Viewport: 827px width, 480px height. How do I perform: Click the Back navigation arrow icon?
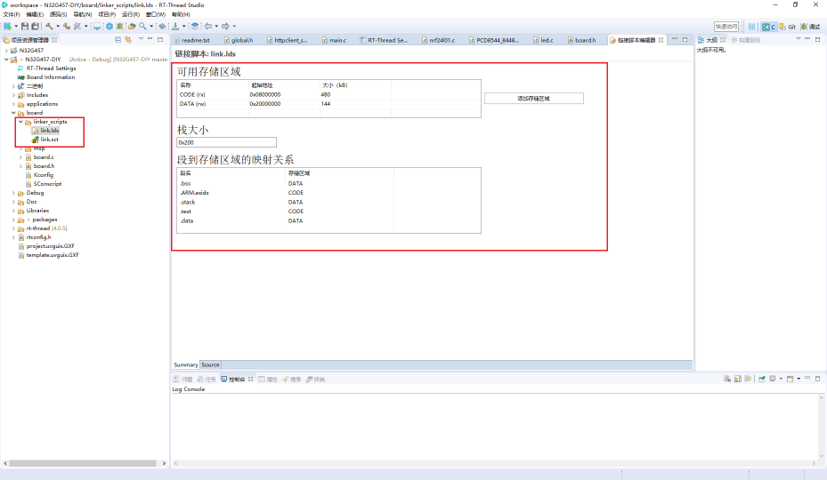(208, 26)
